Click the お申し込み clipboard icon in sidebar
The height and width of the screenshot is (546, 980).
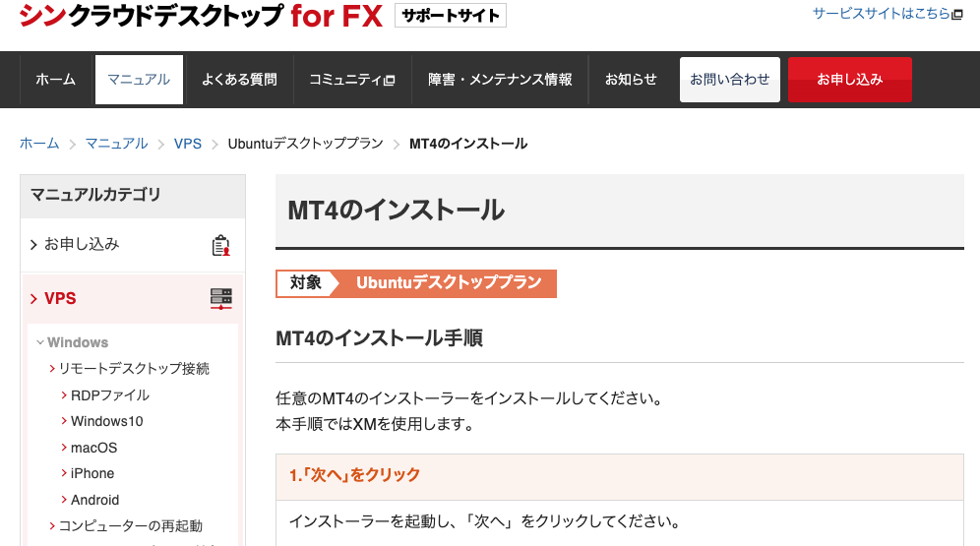pyautogui.click(x=220, y=246)
